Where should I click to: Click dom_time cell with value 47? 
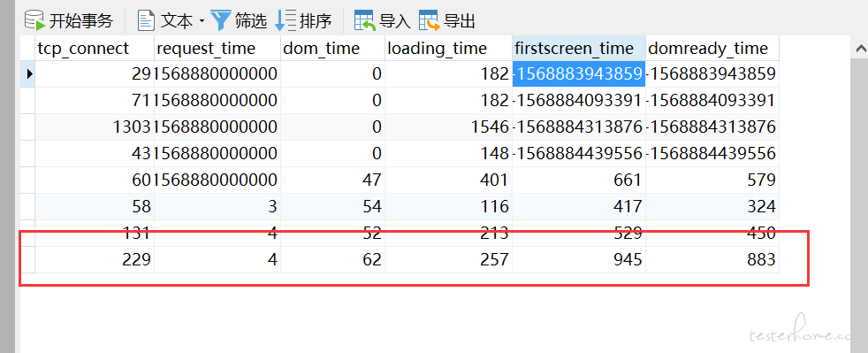(332, 180)
